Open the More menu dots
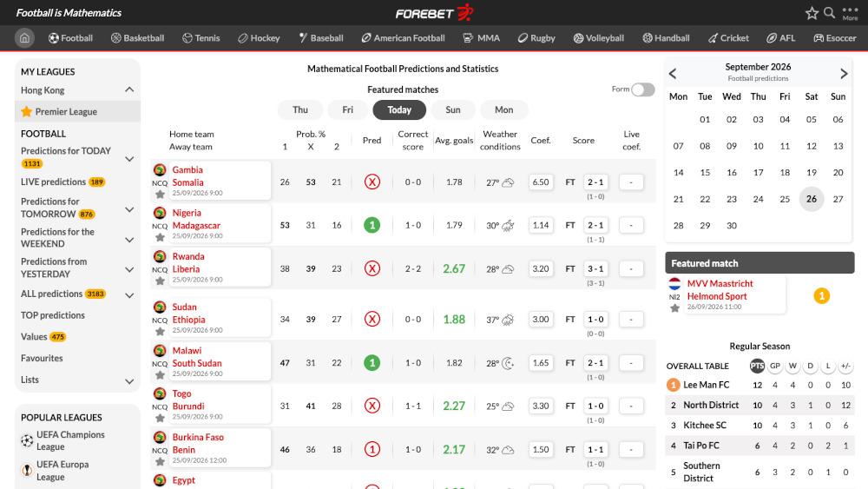Image resolution: width=868 pixels, height=489 pixels. pos(850,13)
